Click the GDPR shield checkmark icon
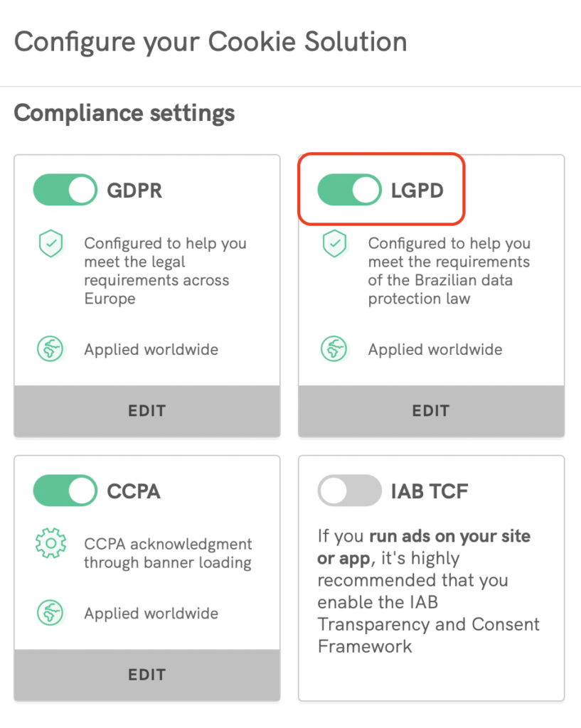Image resolution: width=581 pixels, height=728 pixels. point(50,245)
